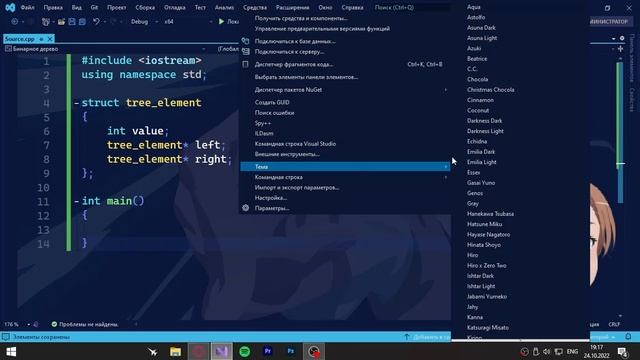Click the gear icon beside Параметры

[x=245, y=208]
